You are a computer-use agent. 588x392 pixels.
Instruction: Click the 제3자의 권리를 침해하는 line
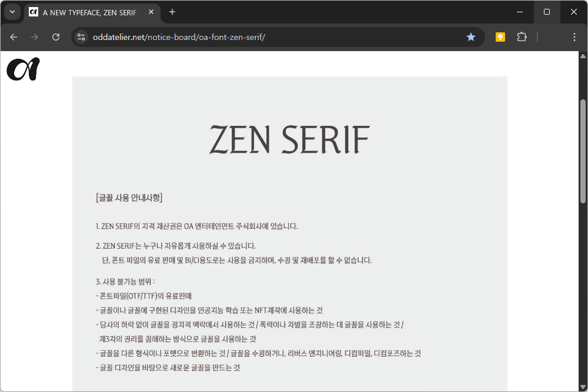(x=178, y=339)
